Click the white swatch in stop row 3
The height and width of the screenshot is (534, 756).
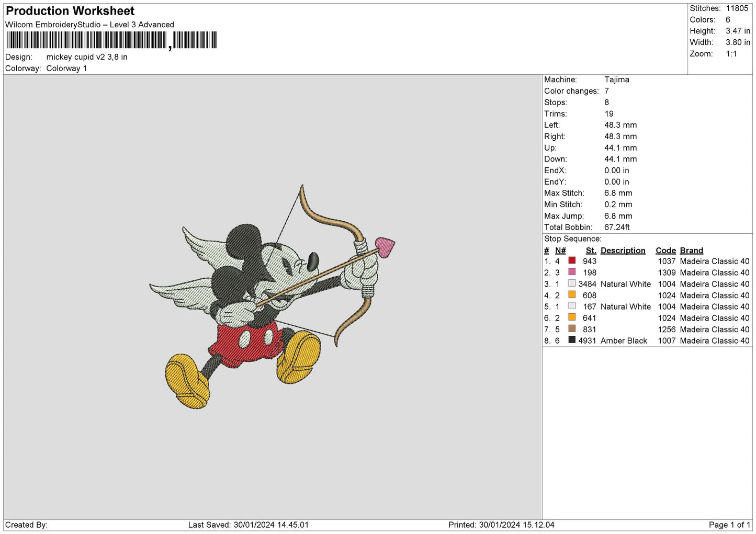(x=572, y=283)
